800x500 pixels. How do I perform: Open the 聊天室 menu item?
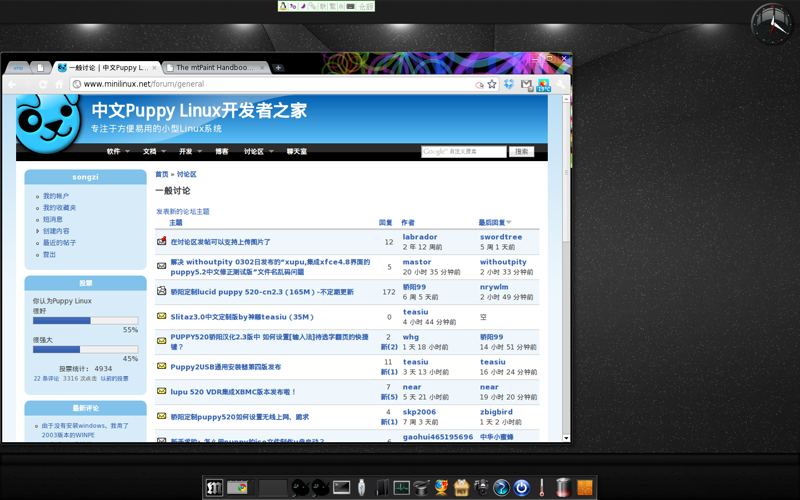[296, 152]
